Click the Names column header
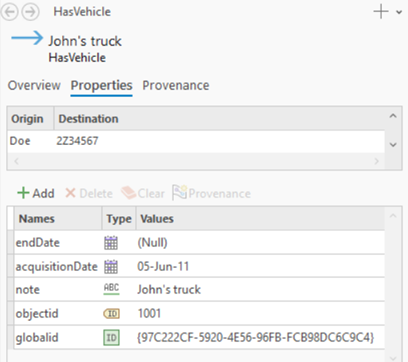This screenshot has width=408, height=362. coord(58,219)
